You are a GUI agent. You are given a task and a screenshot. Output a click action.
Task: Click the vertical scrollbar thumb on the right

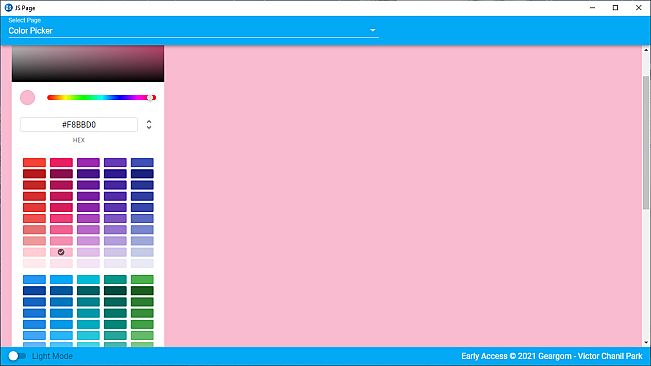[646, 142]
